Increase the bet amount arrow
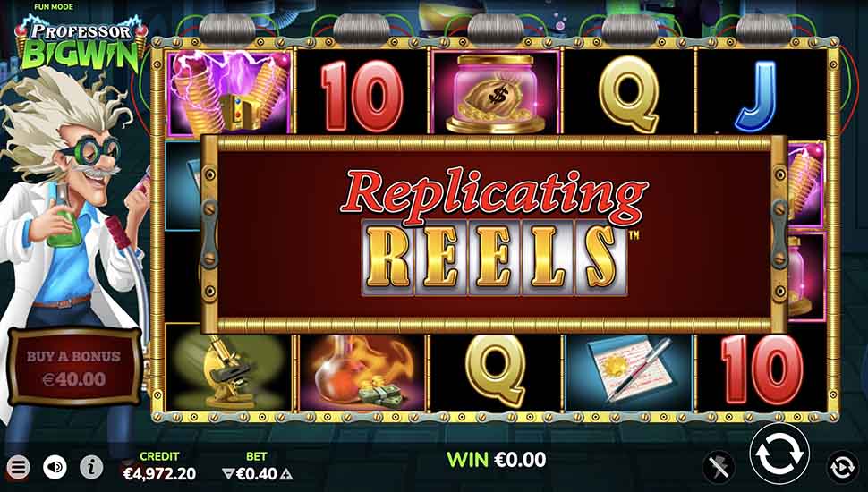The height and width of the screenshot is (492, 868). [x=285, y=474]
